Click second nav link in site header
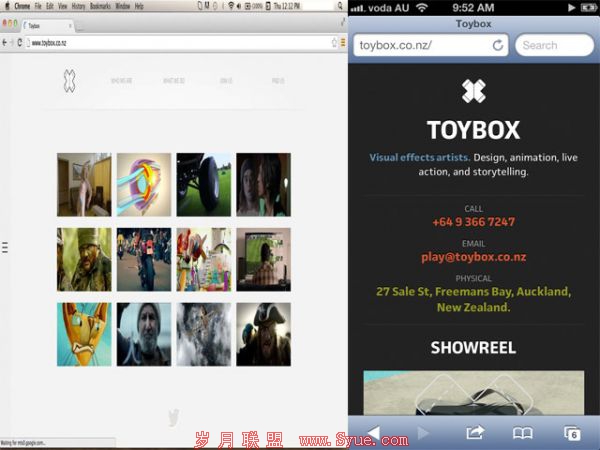The width and height of the screenshot is (600, 450). tap(174, 81)
